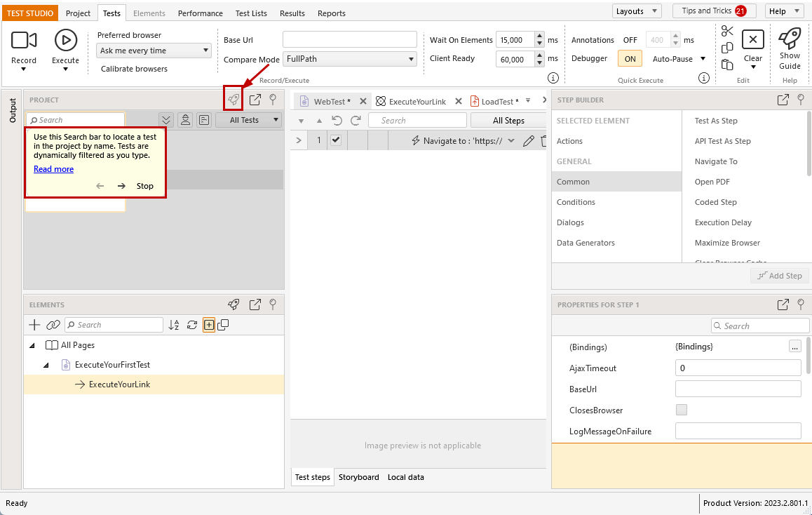Click the Clear button icon
This screenshot has height=515, width=812.
point(753,39)
